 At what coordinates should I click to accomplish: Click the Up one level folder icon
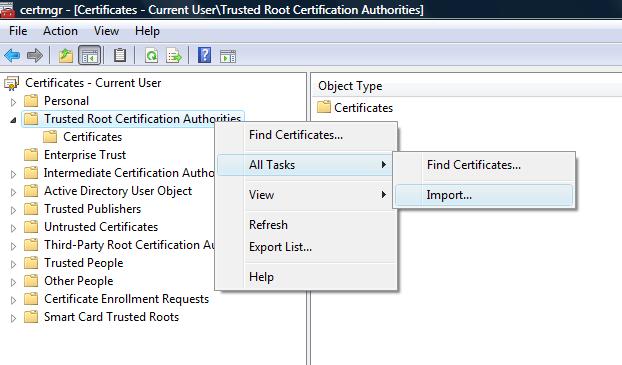pyautogui.click(x=66, y=56)
